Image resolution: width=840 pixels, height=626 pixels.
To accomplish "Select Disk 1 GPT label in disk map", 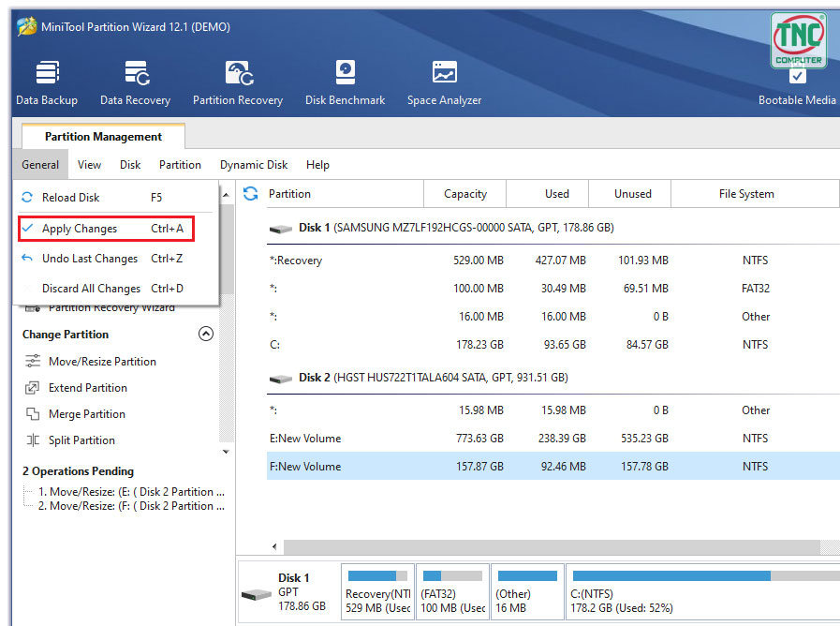I will pos(302,591).
